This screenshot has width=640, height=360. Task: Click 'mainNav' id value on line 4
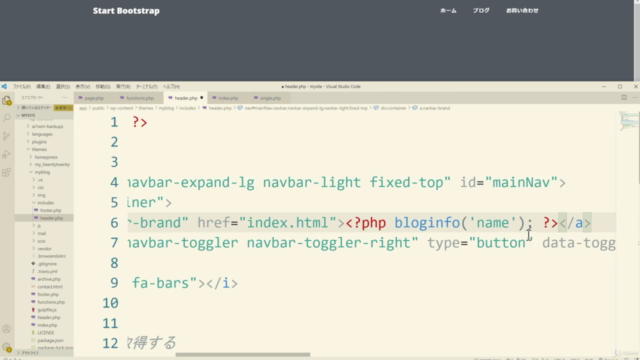tap(521, 182)
